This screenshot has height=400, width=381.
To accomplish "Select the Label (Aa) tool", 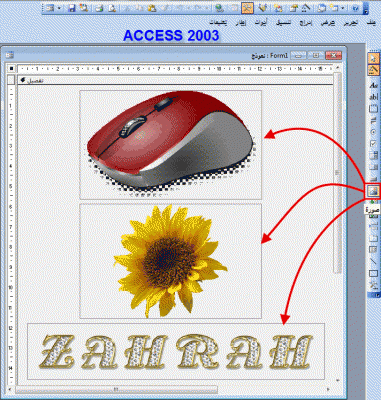I will point(373,85).
